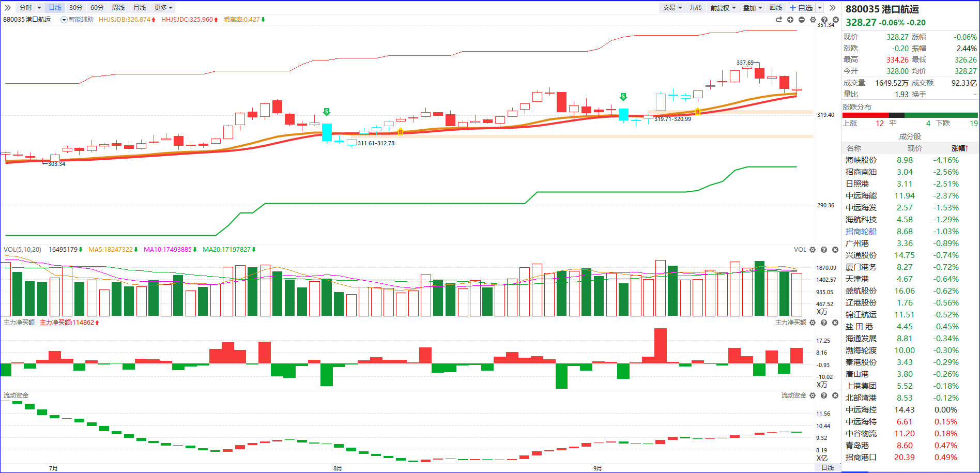Open 流动资金 panel settings gear
This screenshot has width=980, height=473.
pos(813,395)
